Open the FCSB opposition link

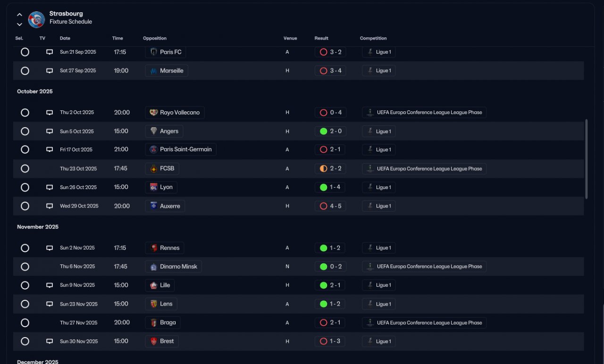[x=162, y=169]
